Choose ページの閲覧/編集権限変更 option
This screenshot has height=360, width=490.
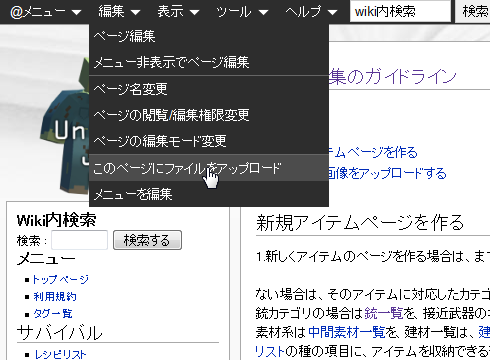(209, 115)
